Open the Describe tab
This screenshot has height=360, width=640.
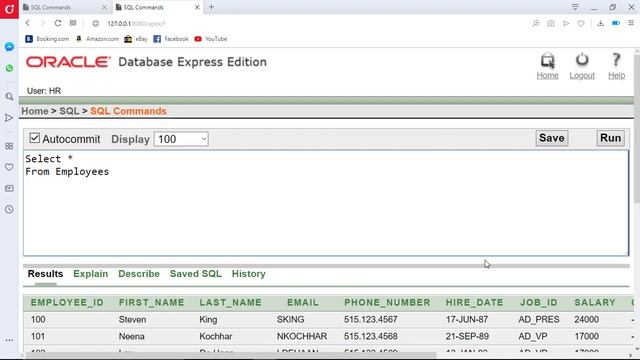pos(139,273)
